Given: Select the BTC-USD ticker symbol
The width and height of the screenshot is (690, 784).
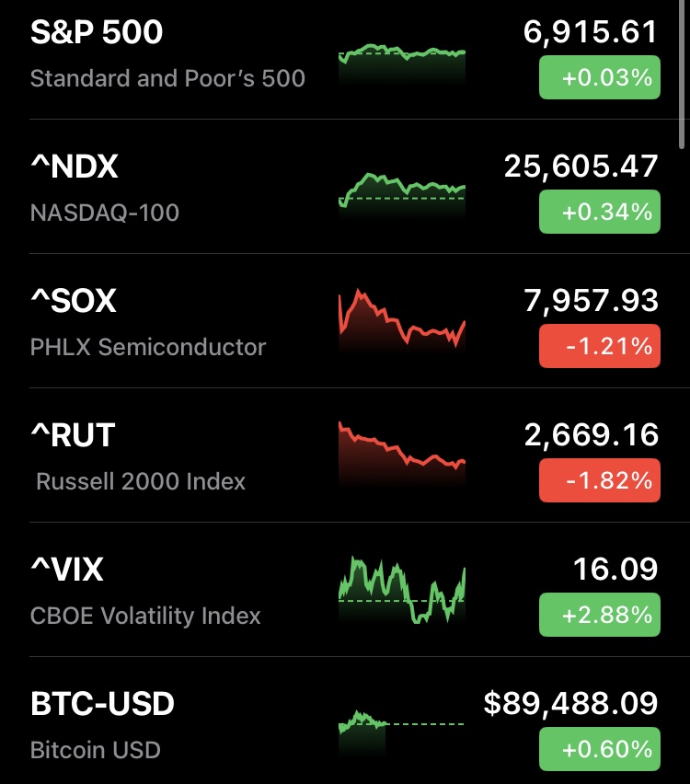Looking at the screenshot, I should pyautogui.click(x=102, y=704).
